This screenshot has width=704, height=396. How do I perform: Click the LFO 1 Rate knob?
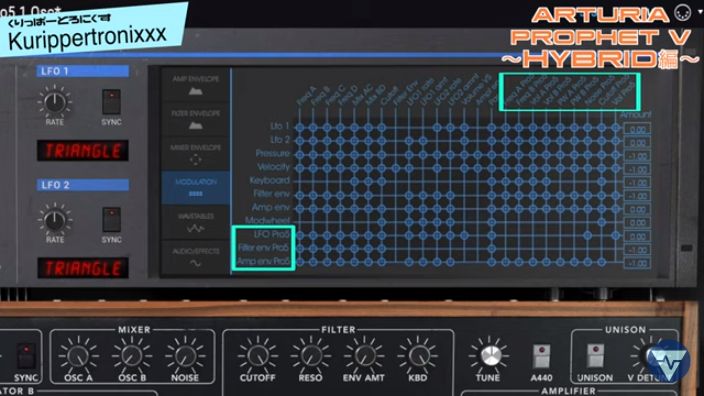click(54, 102)
